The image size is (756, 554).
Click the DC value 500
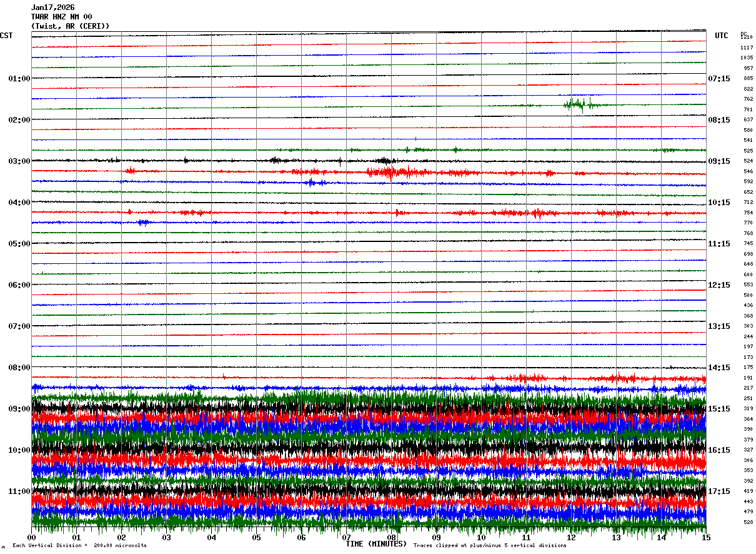pos(748,295)
